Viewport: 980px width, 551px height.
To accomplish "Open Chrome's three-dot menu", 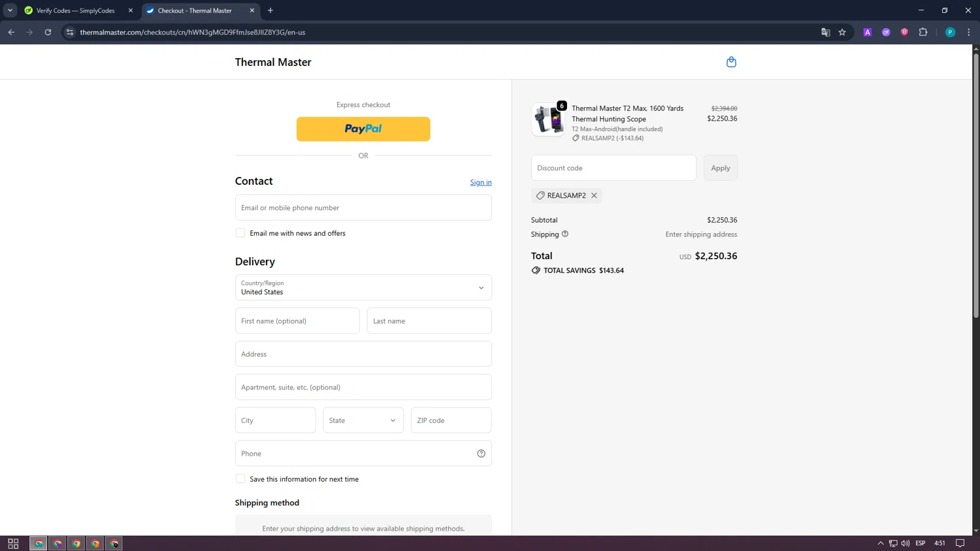I will tap(968, 32).
